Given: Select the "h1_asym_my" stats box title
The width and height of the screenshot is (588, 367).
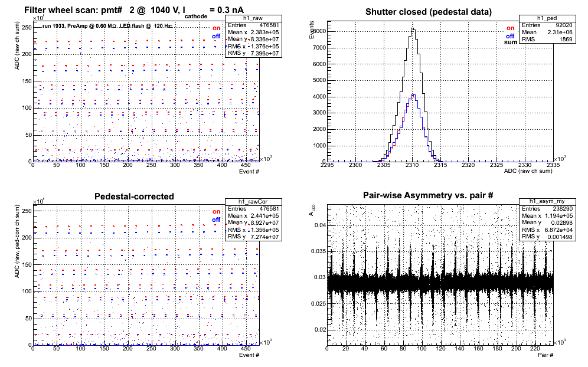Looking at the screenshot, I should click(x=547, y=201).
